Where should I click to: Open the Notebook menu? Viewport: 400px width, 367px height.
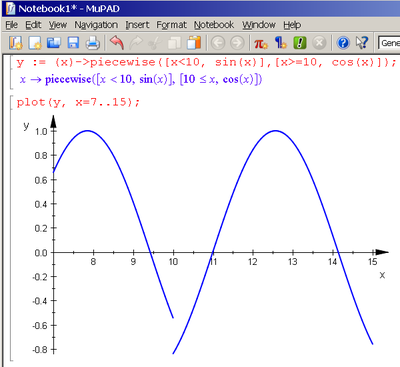click(x=214, y=25)
